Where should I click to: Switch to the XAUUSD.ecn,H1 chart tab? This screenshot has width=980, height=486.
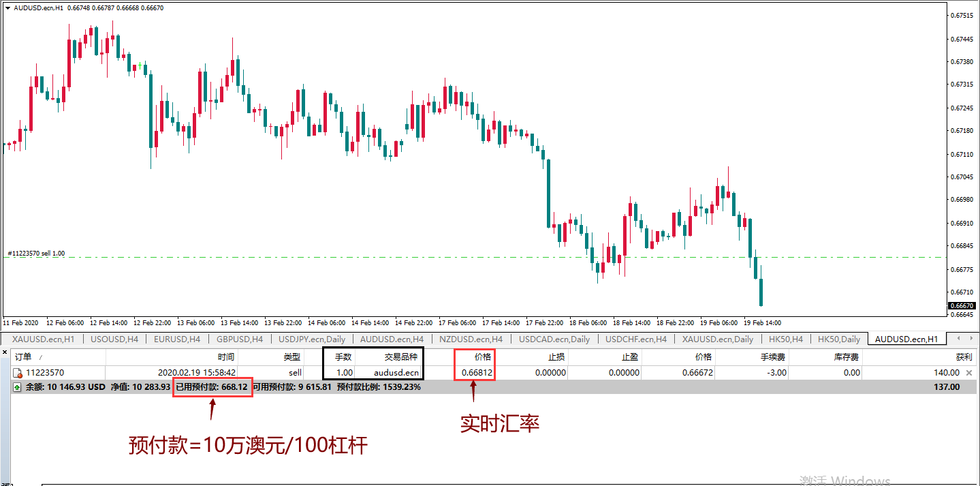[x=43, y=339]
